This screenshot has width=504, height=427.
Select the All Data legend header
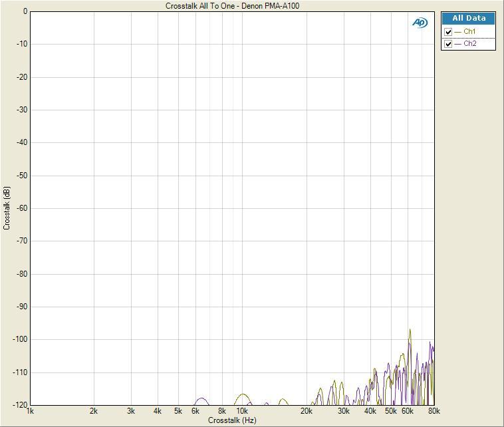[469, 19]
